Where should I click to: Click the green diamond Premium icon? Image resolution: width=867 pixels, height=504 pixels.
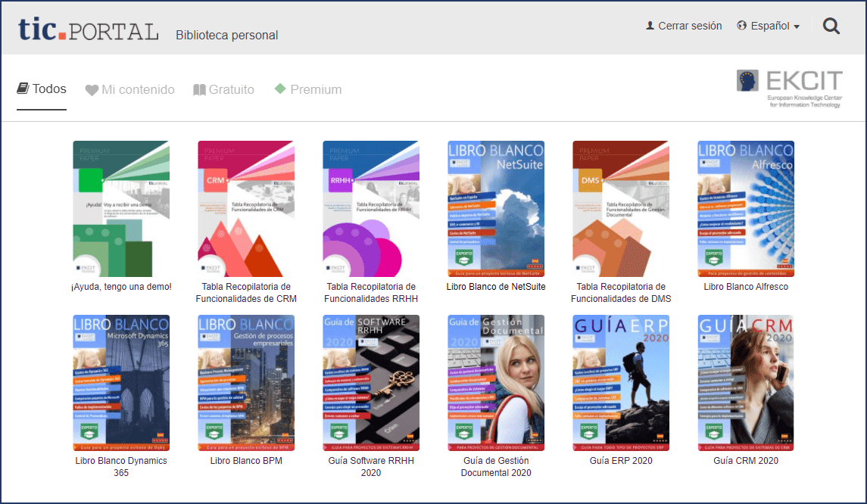click(280, 89)
